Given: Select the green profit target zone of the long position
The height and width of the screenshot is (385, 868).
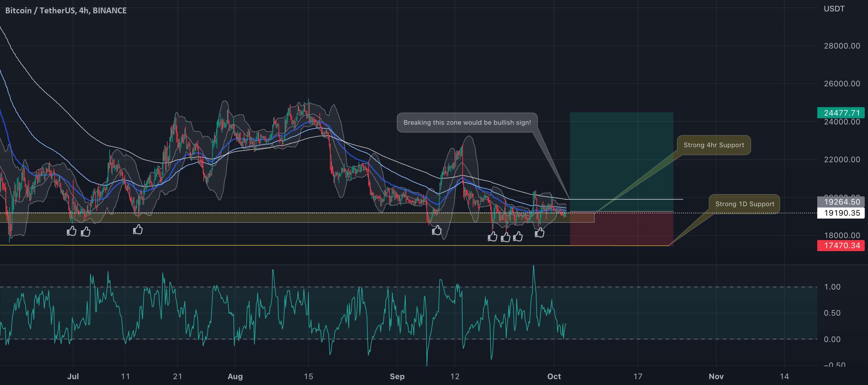Looking at the screenshot, I should coord(621,162).
